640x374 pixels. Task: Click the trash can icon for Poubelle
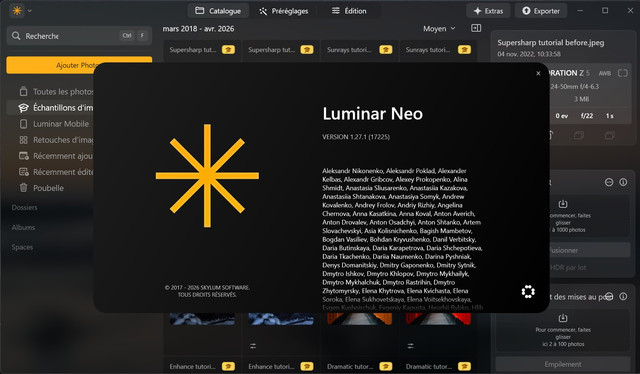pos(24,188)
